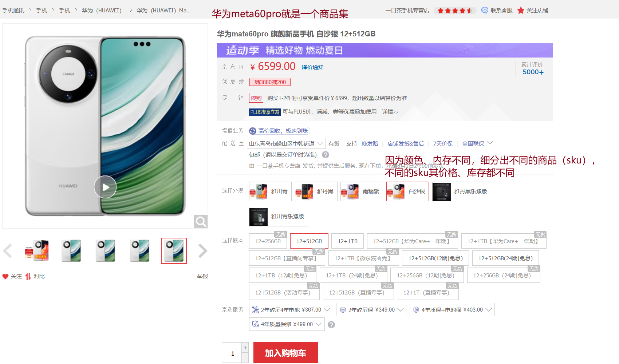Click the PLUS专享立减 tag

click(265, 112)
